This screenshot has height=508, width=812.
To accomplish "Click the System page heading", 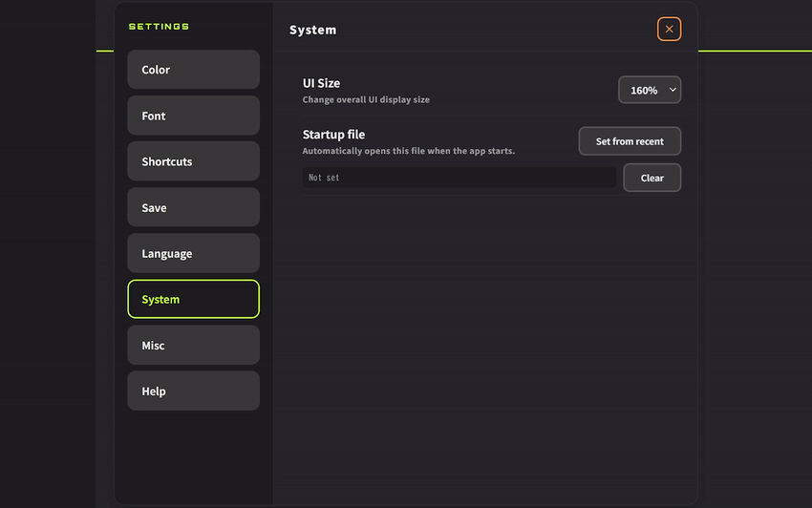I will [312, 30].
